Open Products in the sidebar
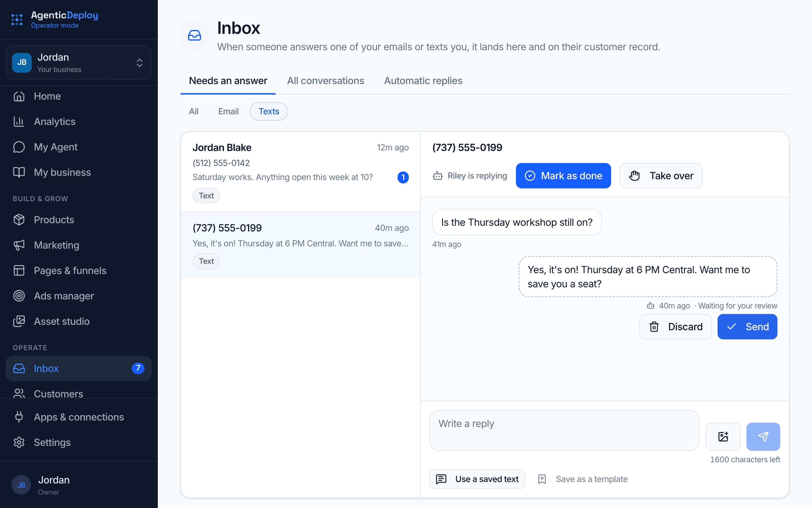The image size is (812, 508). coord(78,220)
